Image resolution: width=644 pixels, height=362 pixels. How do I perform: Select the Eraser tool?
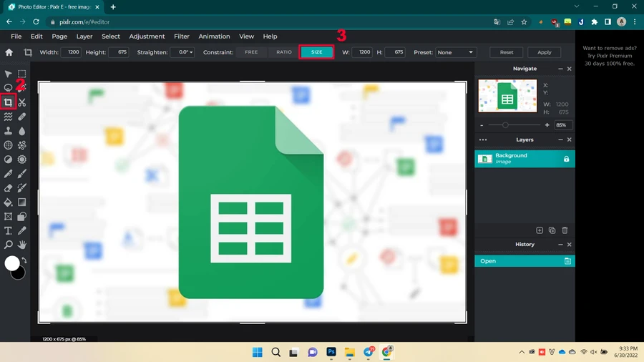pos(8,188)
